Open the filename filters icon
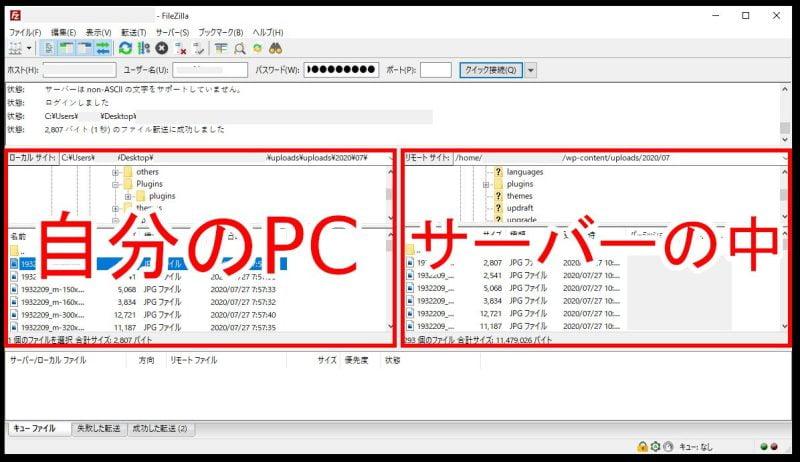The image size is (800, 462). (x=221, y=47)
